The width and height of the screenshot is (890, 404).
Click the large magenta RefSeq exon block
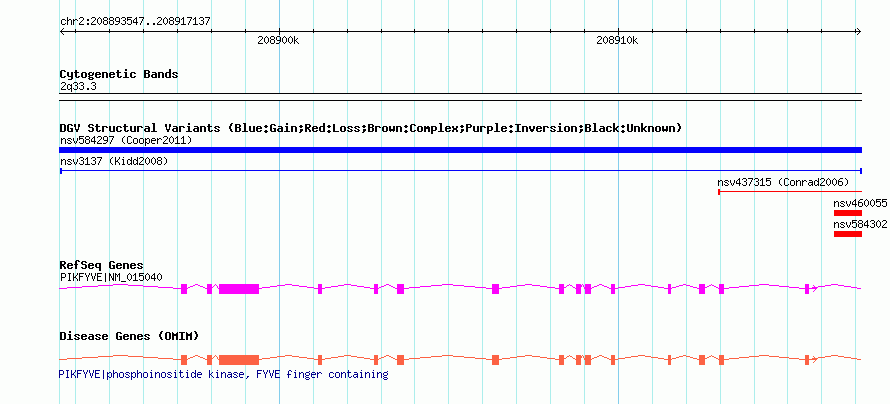click(239, 288)
